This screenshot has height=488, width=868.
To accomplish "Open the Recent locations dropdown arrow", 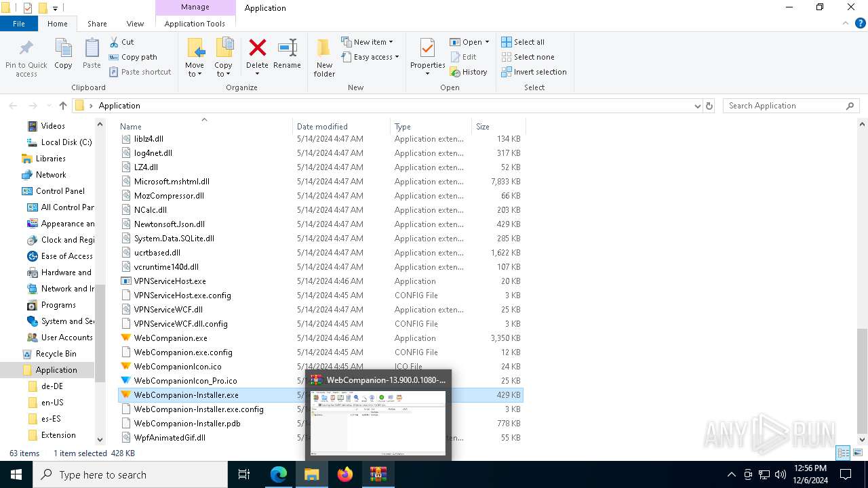I will [x=48, y=106].
